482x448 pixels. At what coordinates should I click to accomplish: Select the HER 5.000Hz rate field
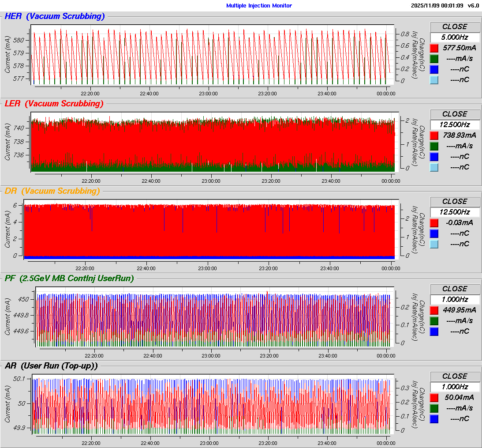455,37
